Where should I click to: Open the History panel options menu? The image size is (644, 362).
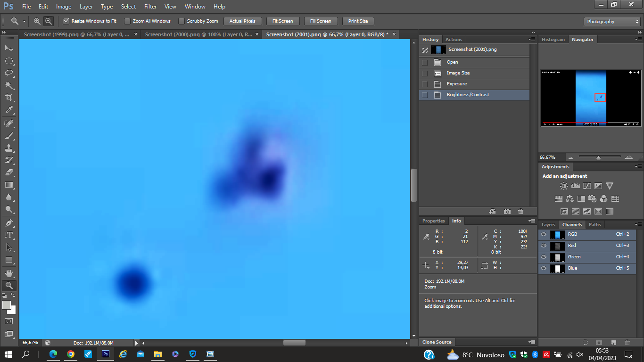[x=532, y=40]
